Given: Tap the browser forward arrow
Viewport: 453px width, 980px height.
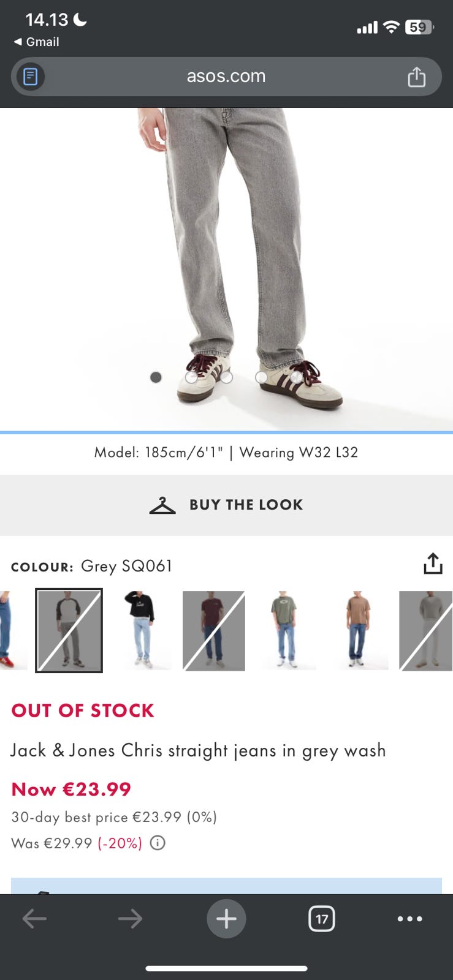Looking at the screenshot, I should click(130, 918).
